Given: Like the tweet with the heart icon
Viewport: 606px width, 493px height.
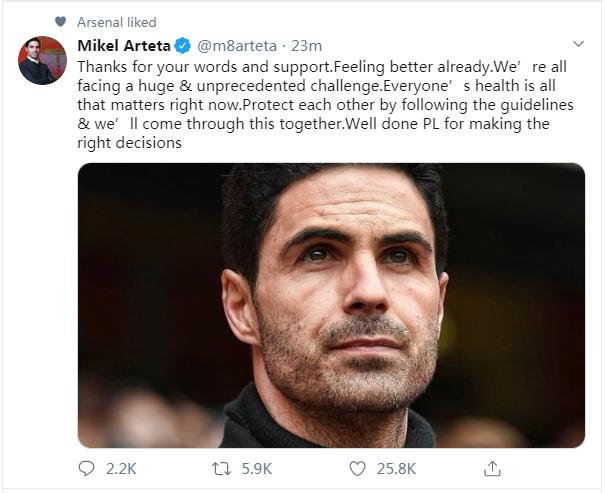Looking at the screenshot, I should click(x=357, y=468).
